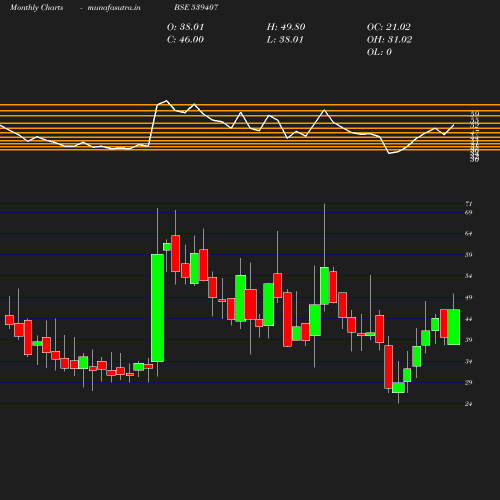Click the long red candle that falls to 29
This screenshot has height=500, width=500.
click(389, 367)
